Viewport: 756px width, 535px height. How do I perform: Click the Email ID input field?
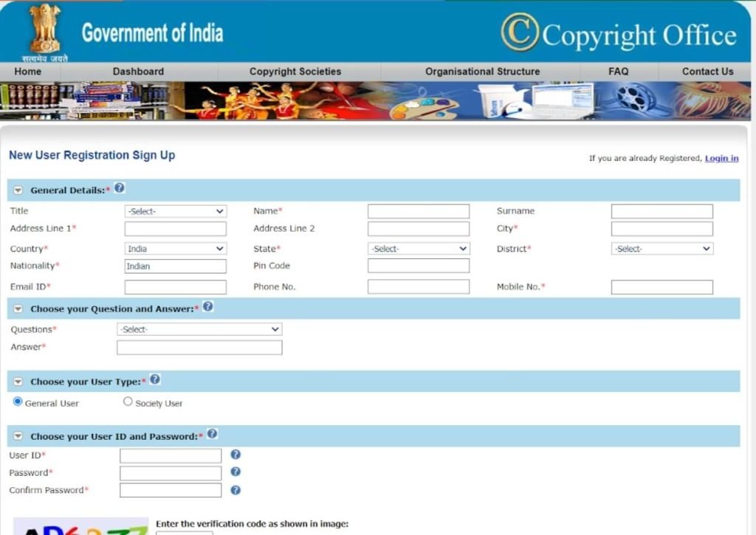coord(176,287)
